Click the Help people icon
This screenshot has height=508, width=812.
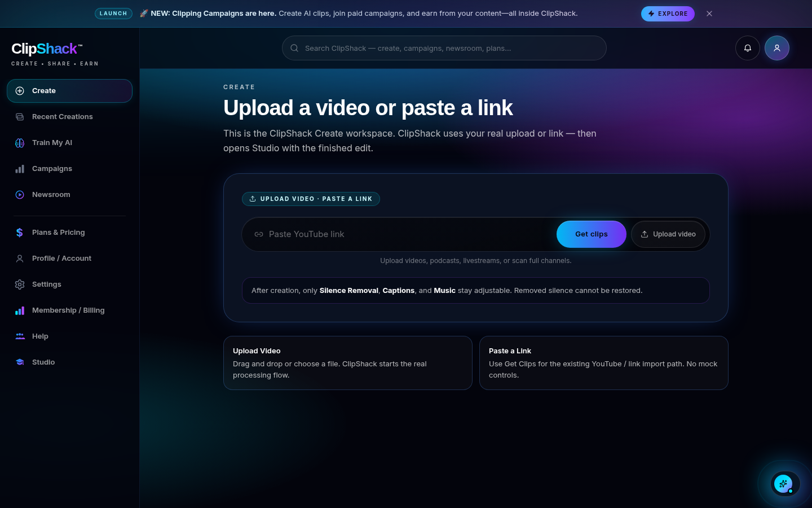click(x=20, y=336)
